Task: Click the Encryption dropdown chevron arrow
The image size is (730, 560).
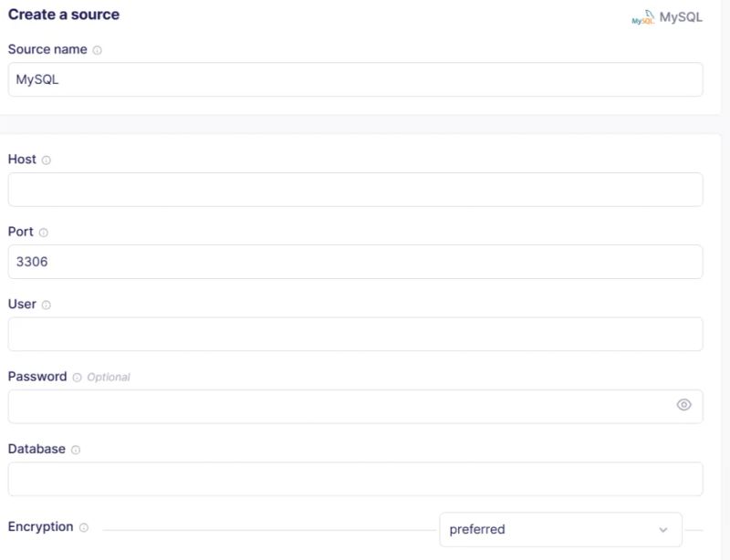Action: (x=663, y=530)
